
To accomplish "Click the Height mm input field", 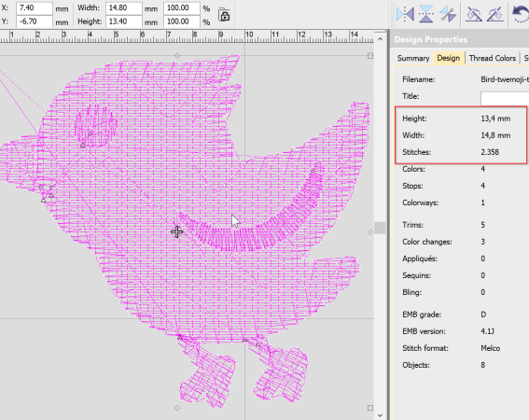I will [123, 21].
